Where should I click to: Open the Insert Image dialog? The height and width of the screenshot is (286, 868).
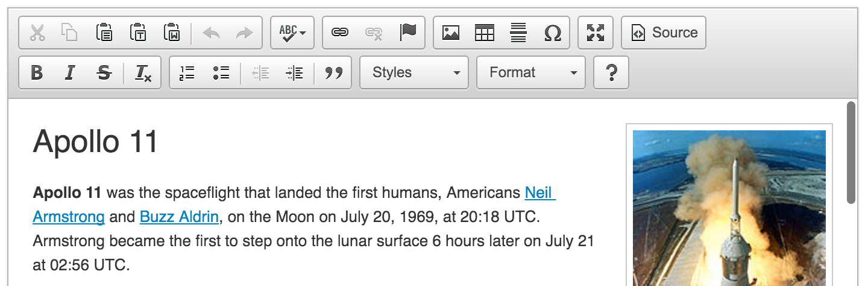[x=451, y=33]
